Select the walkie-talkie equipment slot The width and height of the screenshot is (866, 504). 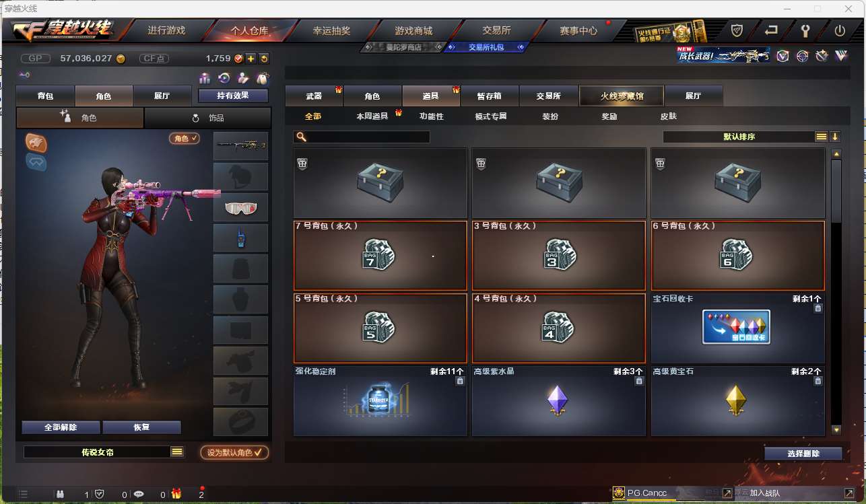240,238
